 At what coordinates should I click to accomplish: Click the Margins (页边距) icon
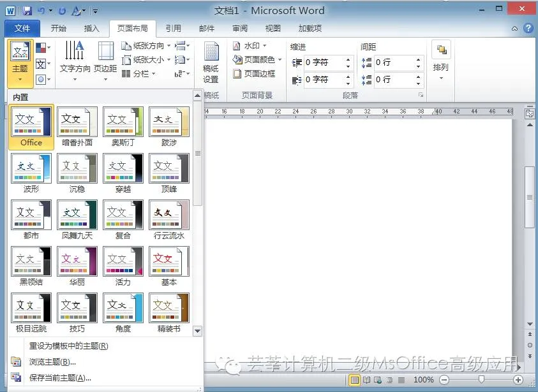[105, 61]
